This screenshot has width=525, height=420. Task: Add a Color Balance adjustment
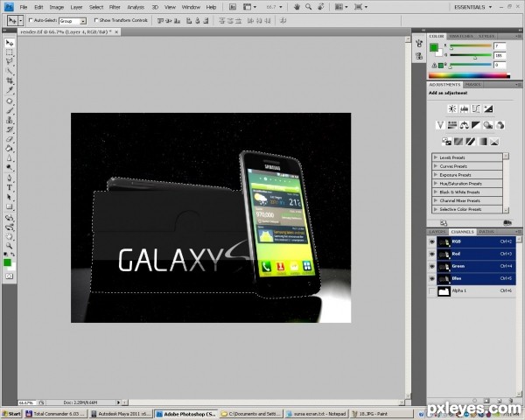(x=464, y=125)
